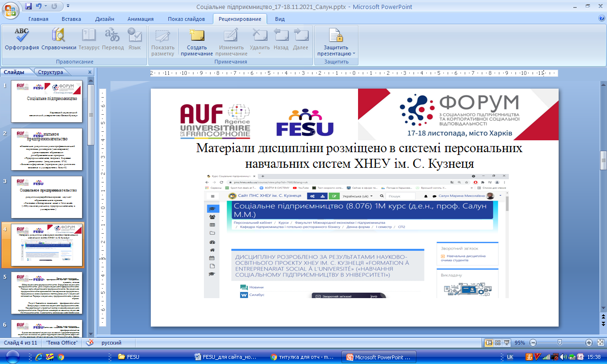Switch to Slide Sorter view
The height and width of the screenshot is (364, 607).
click(498, 343)
